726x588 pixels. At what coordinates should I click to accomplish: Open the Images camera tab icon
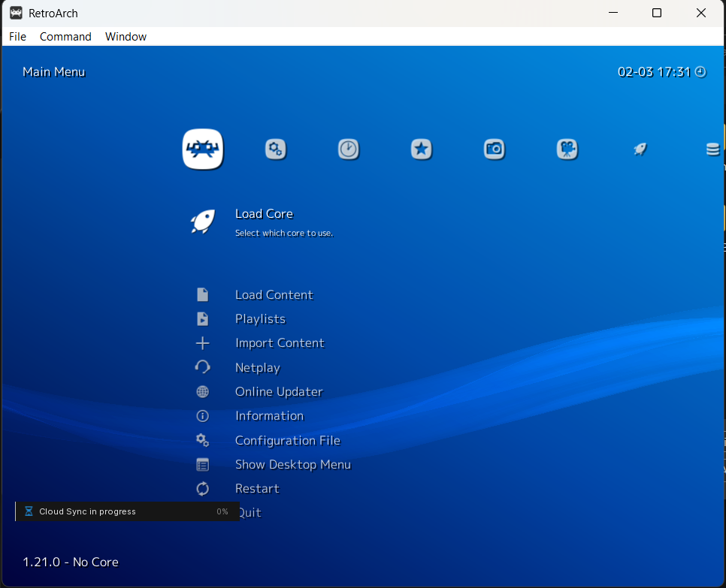495,149
